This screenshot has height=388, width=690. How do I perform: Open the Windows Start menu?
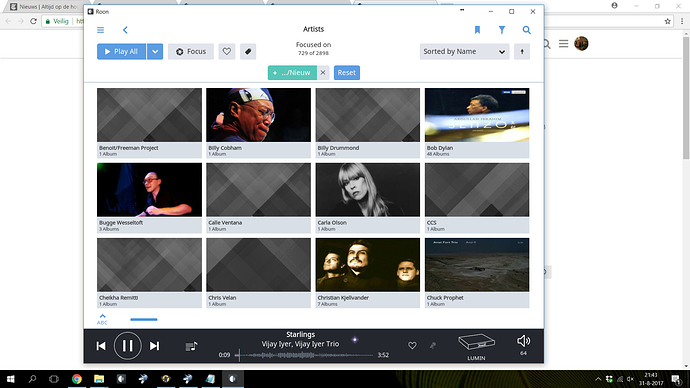11,379
